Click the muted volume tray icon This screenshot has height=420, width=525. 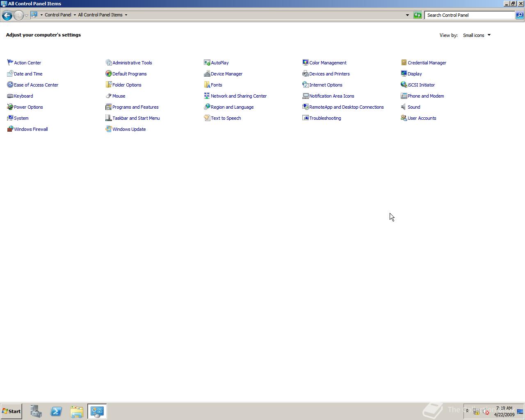point(486,411)
